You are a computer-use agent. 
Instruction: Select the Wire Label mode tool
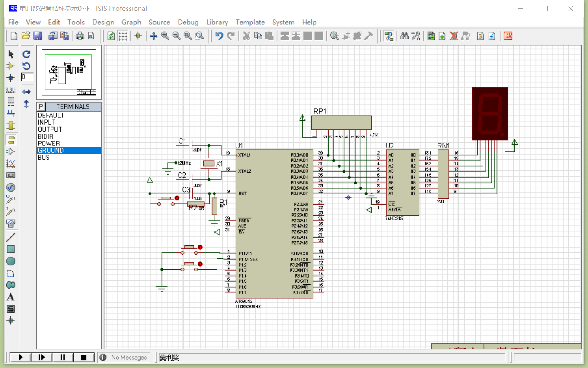tap(11, 90)
